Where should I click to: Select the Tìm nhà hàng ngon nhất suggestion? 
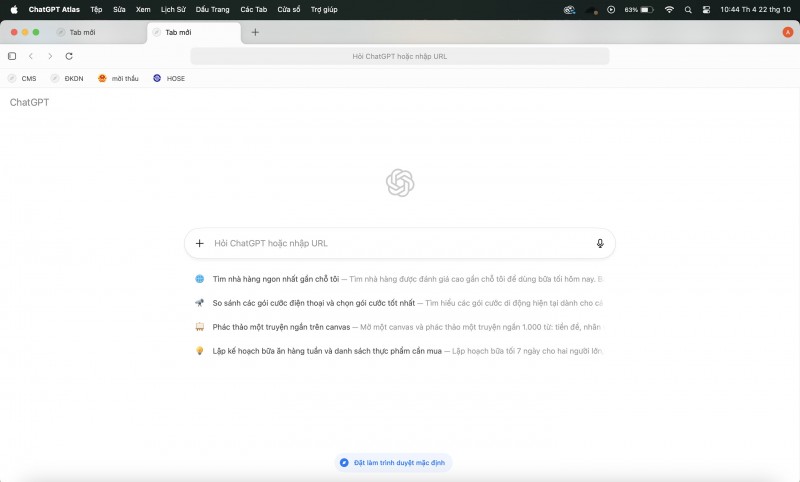point(276,279)
